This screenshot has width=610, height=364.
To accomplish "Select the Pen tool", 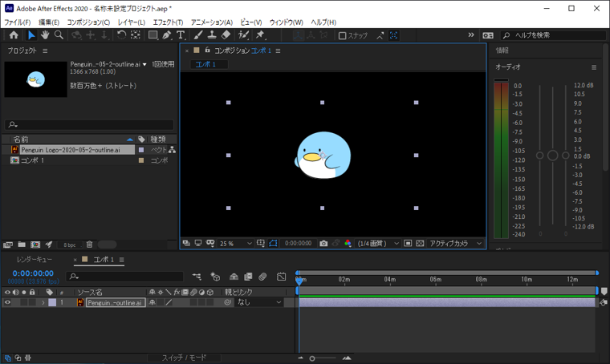I will [166, 35].
